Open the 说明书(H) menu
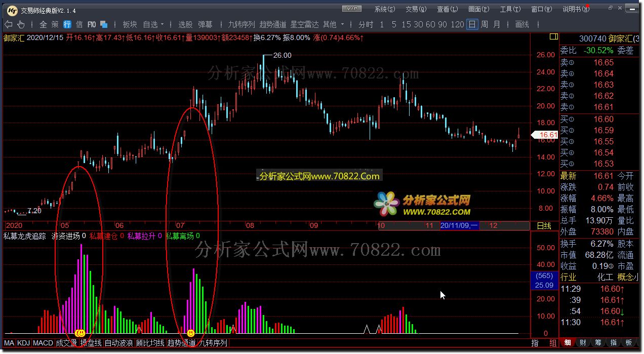Viewport: 644px width, 354px height. (x=576, y=9)
